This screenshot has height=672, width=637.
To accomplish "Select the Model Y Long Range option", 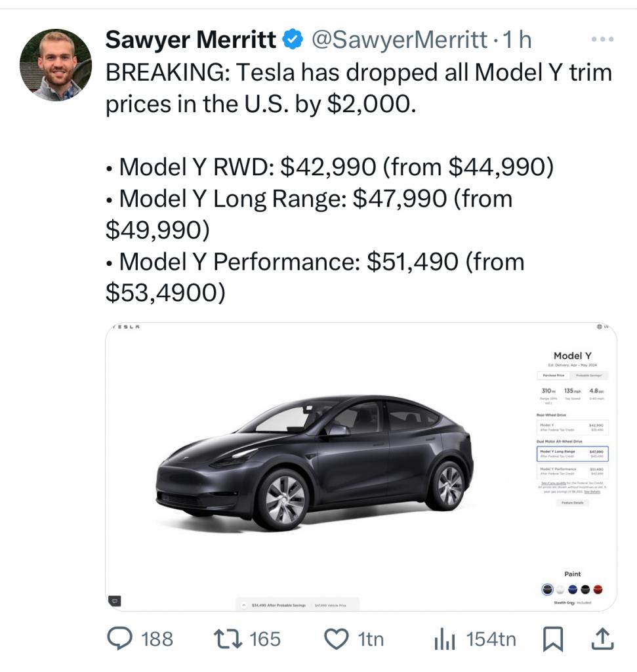I will [x=572, y=453].
